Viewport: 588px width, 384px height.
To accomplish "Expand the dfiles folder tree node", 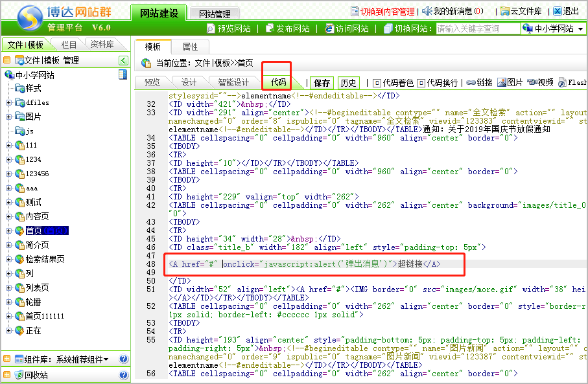I will [x=8, y=102].
